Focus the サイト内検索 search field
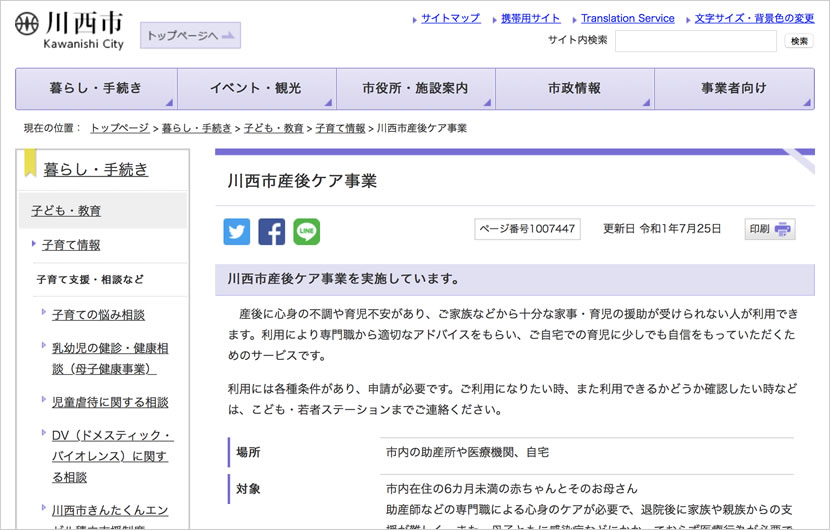The height and width of the screenshot is (530, 830). pos(696,41)
